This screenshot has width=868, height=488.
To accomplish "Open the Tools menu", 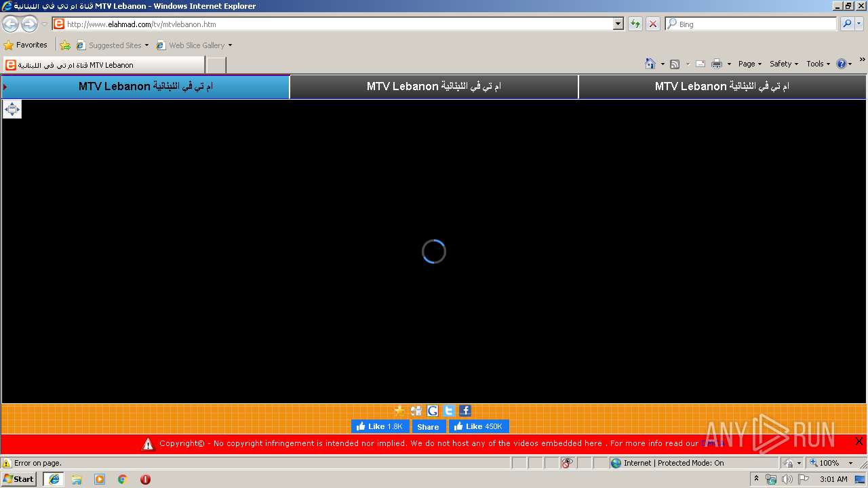I will click(x=818, y=64).
